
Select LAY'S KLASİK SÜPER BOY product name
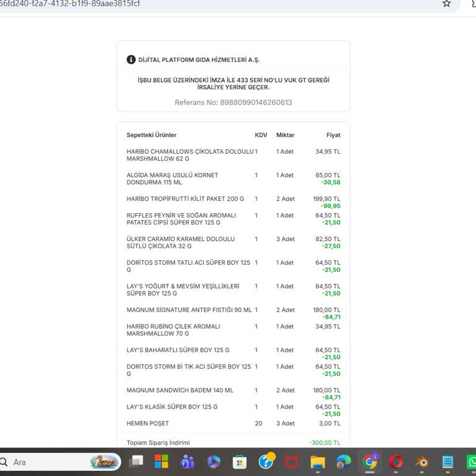tap(172, 407)
